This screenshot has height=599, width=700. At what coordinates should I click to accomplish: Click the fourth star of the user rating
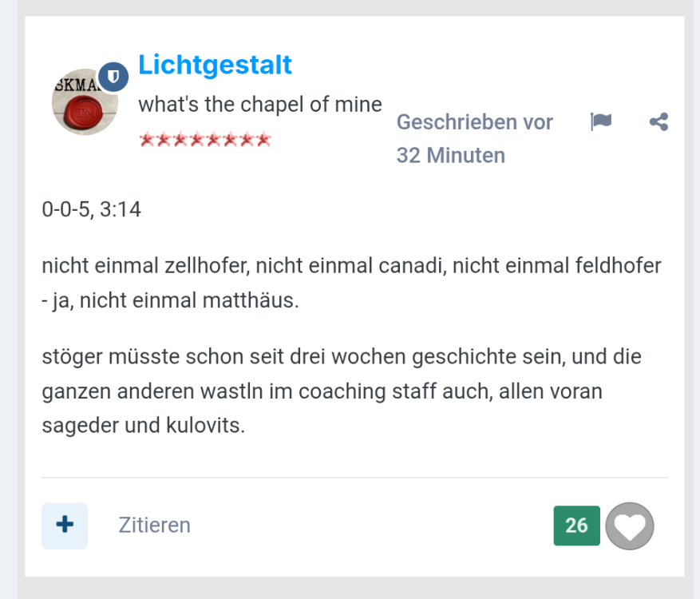point(197,140)
